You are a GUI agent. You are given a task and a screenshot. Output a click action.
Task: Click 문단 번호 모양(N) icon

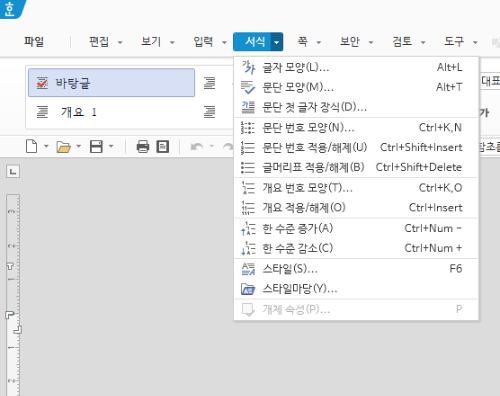(248, 127)
